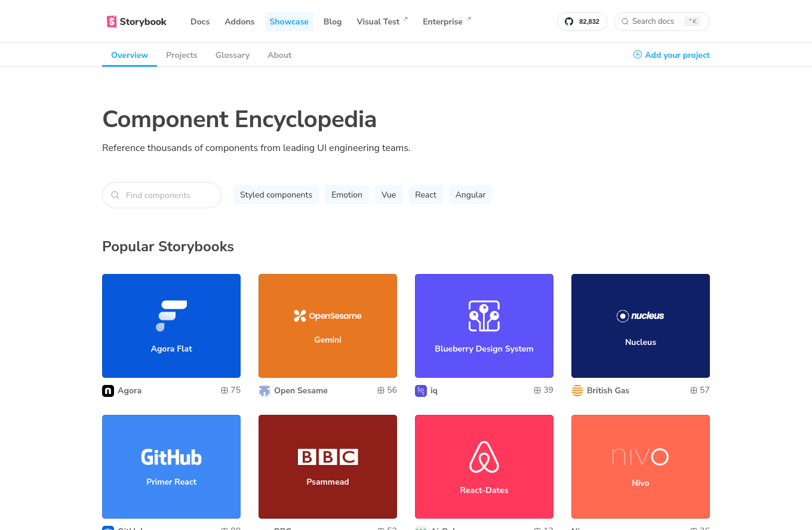
Task: Open the Gemini storybook card
Action: pos(328,326)
